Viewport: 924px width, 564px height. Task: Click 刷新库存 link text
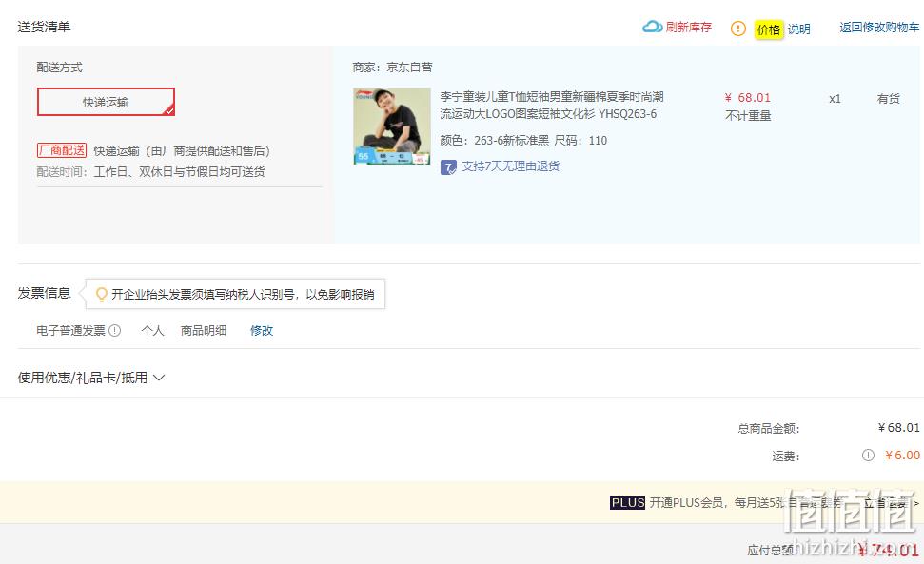click(x=689, y=27)
